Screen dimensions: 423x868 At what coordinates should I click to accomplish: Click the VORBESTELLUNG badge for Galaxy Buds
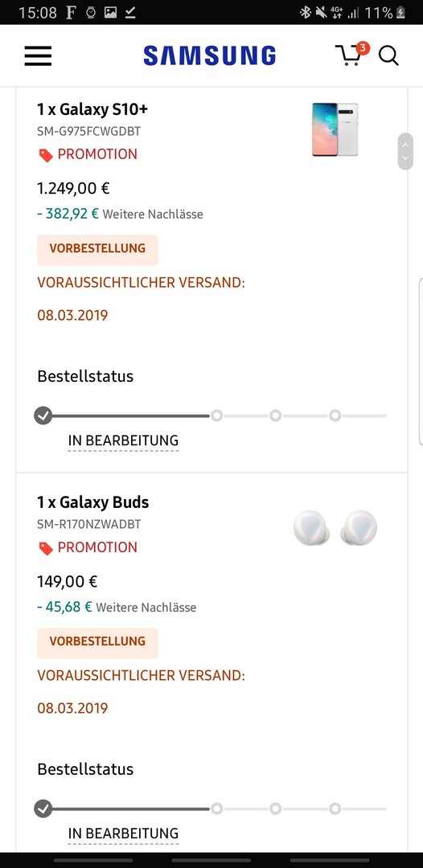pos(97,641)
